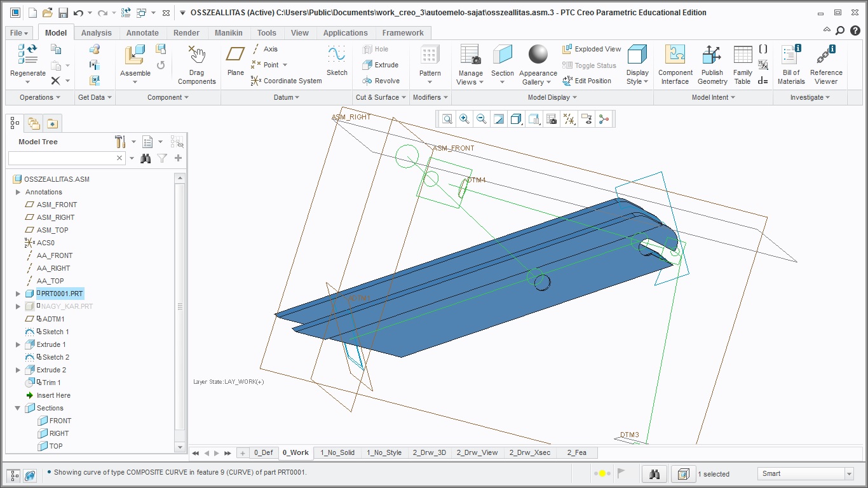The height and width of the screenshot is (488, 868).
Task: Create a datum Plane
Action: [236, 61]
